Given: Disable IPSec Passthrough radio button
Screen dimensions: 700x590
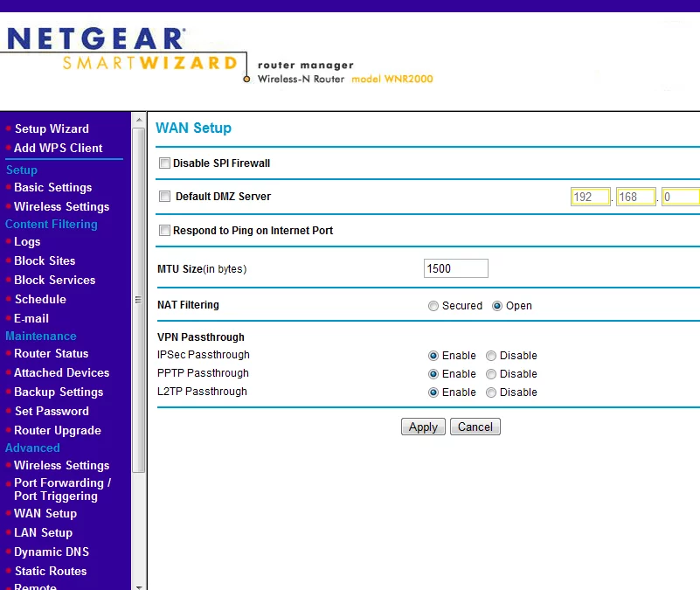Looking at the screenshot, I should [x=491, y=356].
